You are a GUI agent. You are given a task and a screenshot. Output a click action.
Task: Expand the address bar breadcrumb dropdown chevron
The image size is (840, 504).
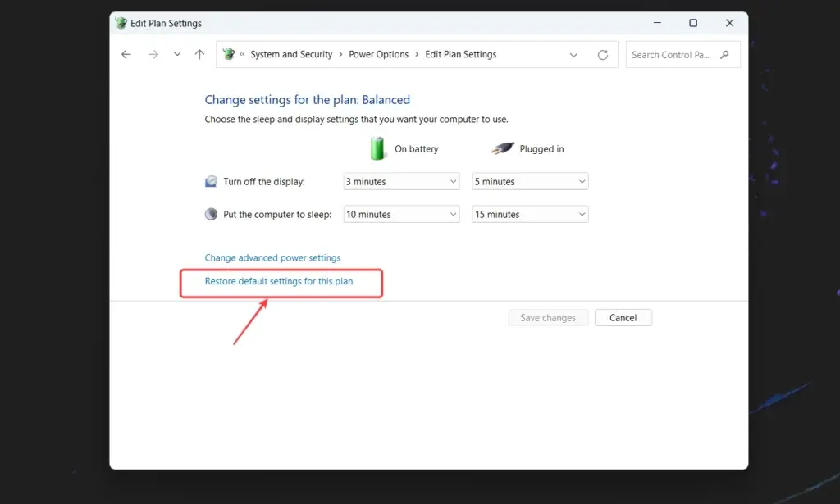(573, 54)
